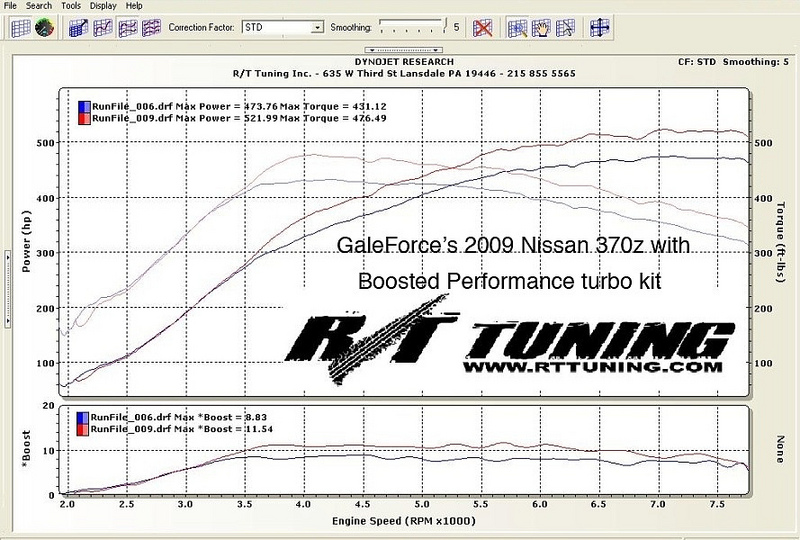
Task: Click the 'DYNOJET RESEARCH' title text
Action: tap(404, 62)
